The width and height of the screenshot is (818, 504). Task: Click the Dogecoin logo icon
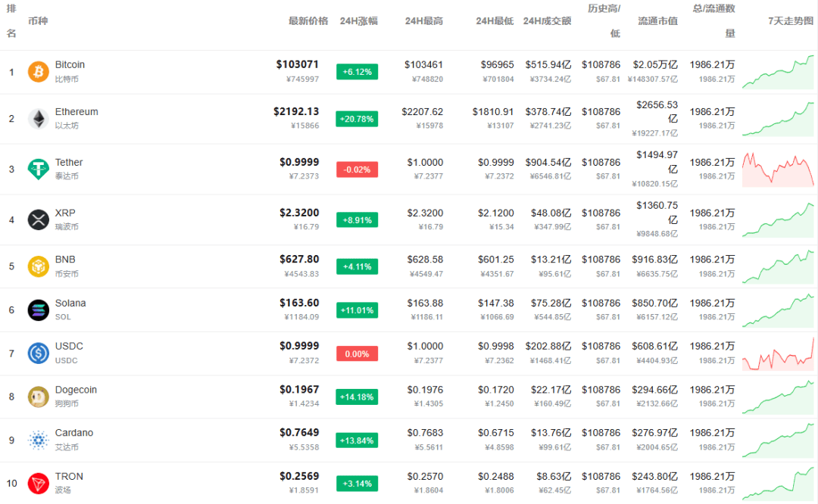tap(38, 397)
